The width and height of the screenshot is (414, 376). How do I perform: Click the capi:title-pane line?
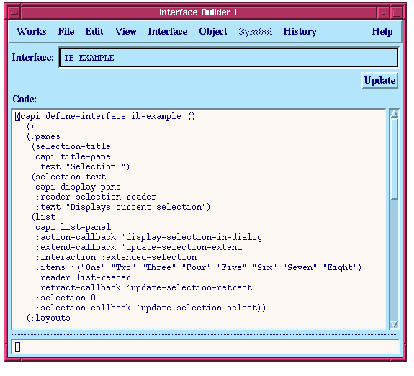73,156
